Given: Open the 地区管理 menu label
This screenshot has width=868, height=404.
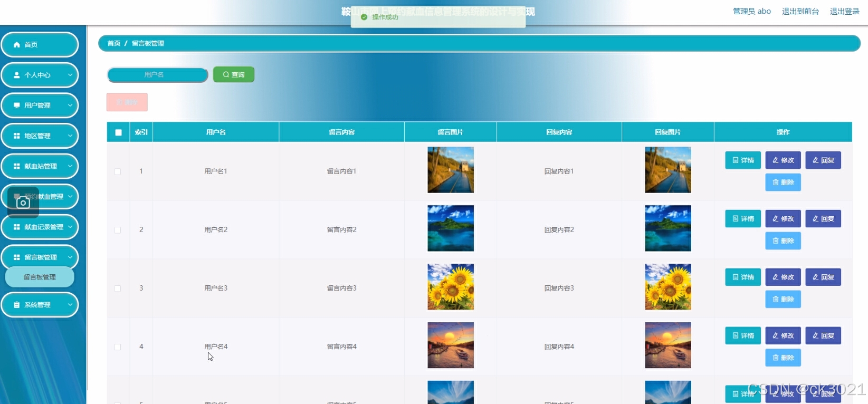Looking at the screenshot, I should 37,136.
